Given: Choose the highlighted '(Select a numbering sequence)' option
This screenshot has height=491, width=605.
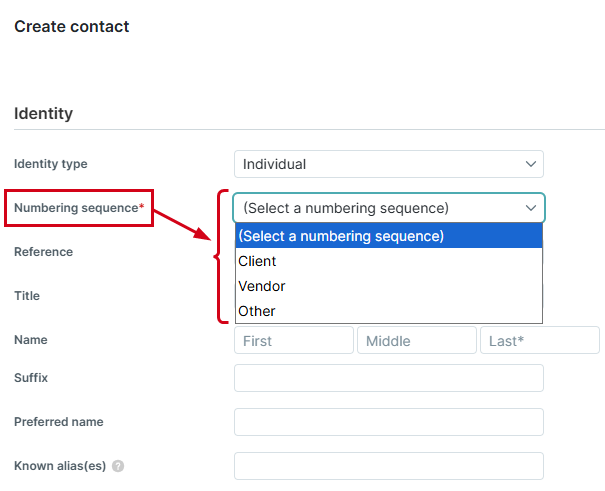Looking at the screenshot, I should (389, 236).
